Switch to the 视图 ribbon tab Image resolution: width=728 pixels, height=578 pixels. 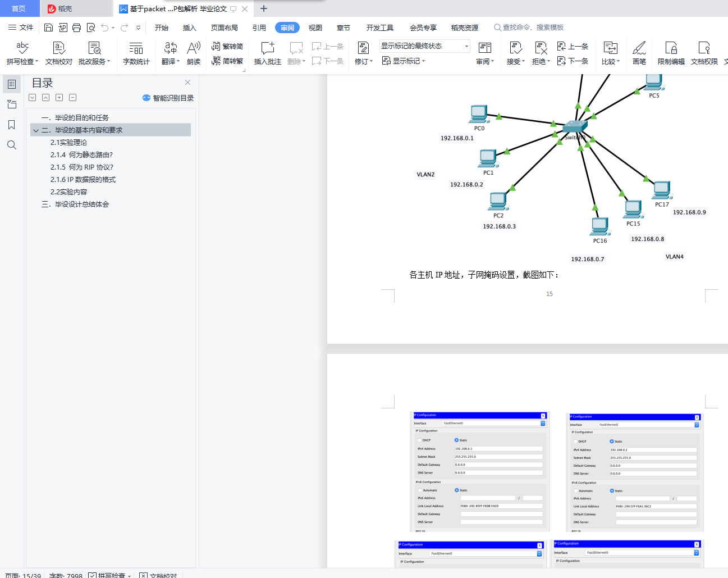[315, 28]
